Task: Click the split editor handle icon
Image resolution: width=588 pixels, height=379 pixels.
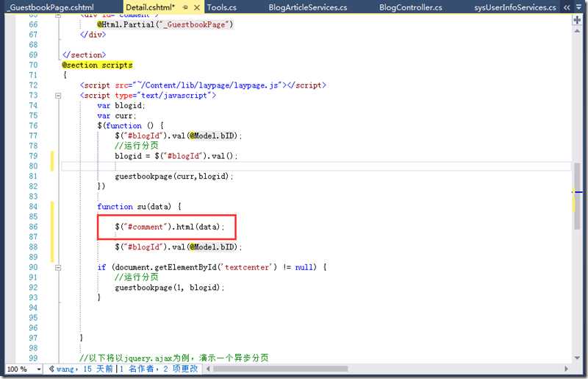Action: coord(577,20)
